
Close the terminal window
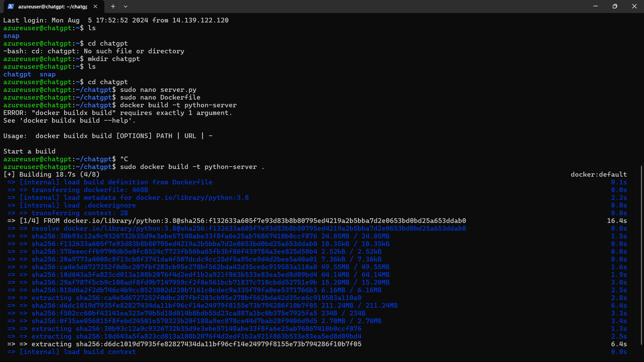(635, 6)
